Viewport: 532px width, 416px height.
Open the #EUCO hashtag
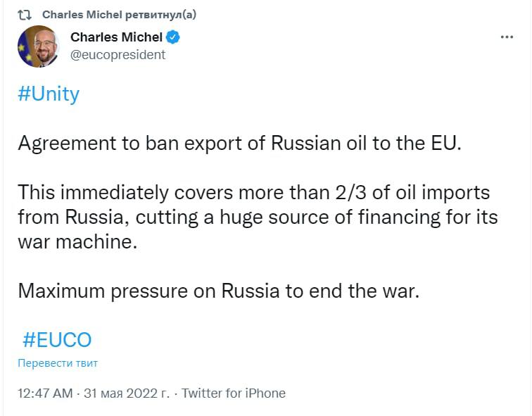coord(57,340)
